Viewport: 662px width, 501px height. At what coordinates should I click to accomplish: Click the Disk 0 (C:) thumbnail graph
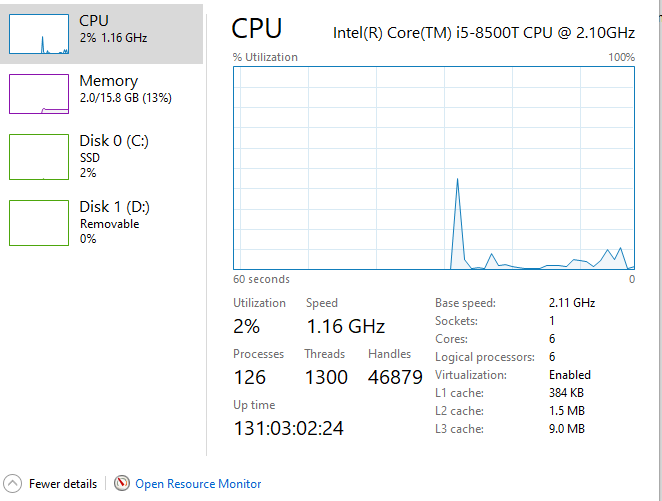[39, 156]
